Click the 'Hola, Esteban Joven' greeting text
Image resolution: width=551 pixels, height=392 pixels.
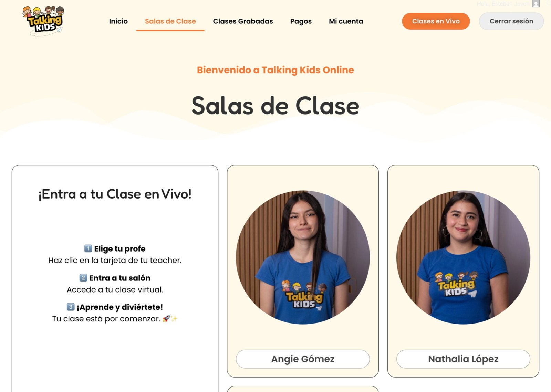click(x=503, y=4)
